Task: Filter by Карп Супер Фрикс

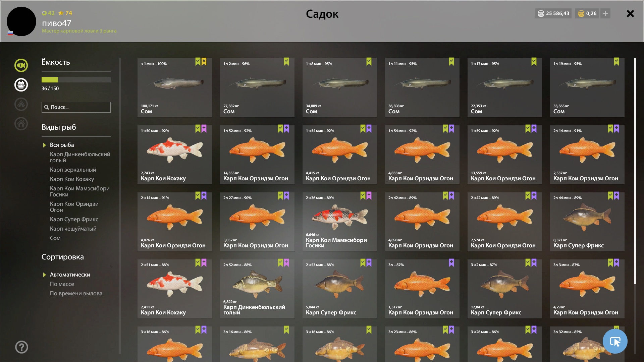Action: (x=74, y=219)
